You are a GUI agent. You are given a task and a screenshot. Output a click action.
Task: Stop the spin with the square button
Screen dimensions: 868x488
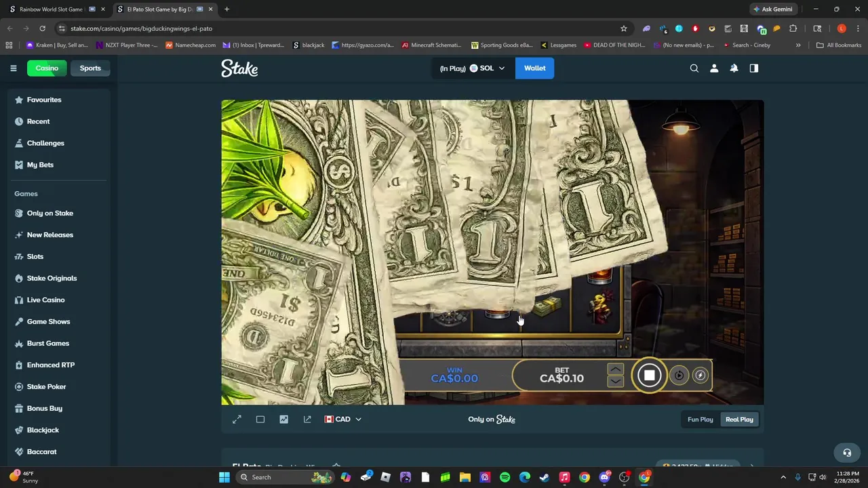(650, 375)
